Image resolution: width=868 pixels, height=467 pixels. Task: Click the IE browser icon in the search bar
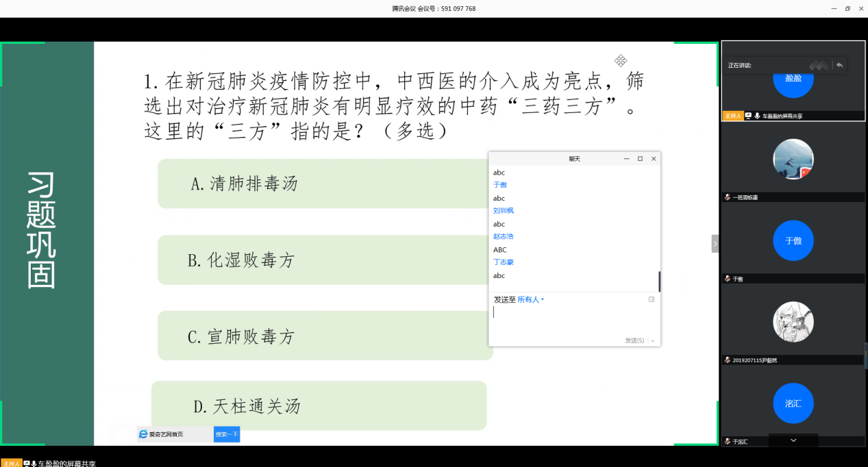click(143, 434)
